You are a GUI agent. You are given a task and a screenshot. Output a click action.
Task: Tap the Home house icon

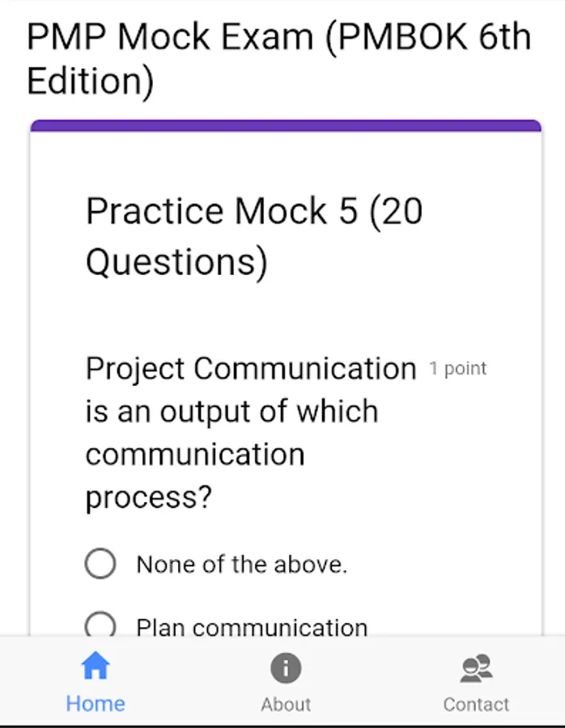coord(96,667)
